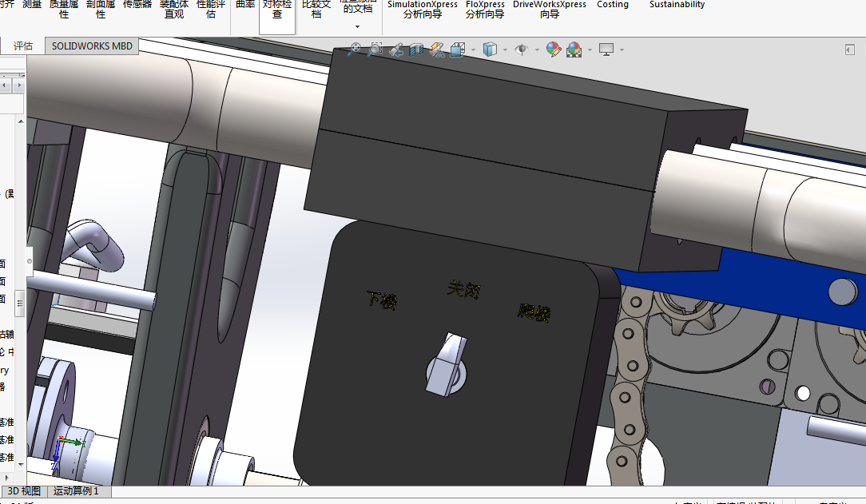The height and width of the screenshot is (504, 866).
Task: Open the Edit Appearance color ball
Action: coord(553,50)
